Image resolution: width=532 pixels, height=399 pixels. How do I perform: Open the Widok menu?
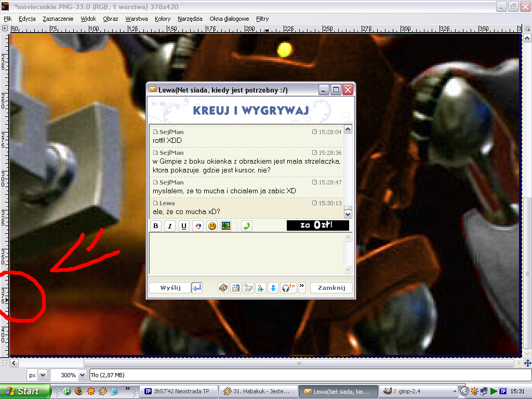tap(88, 19)
